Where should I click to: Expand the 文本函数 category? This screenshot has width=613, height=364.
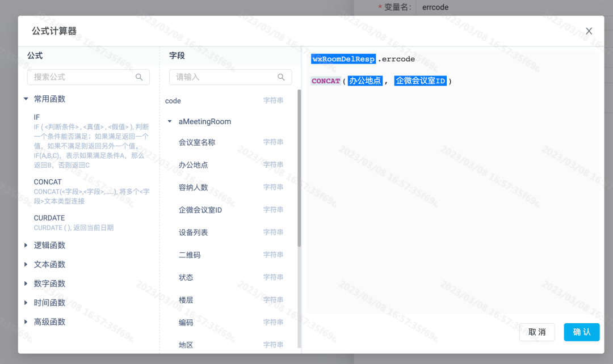point(26,264)
